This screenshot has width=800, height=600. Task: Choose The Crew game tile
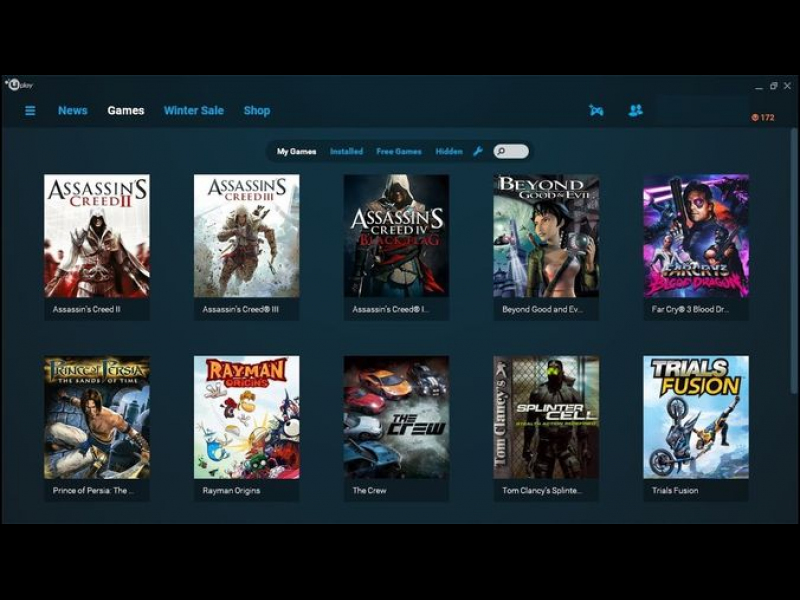click(396, 417)
